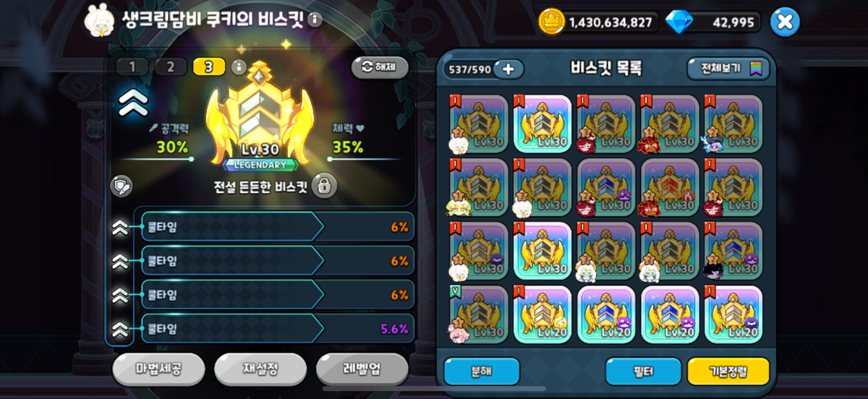Switch to biscuit slot tab 1
This screenshot has width=868, height=399.
pyautogui.click(x=132, y=67)
